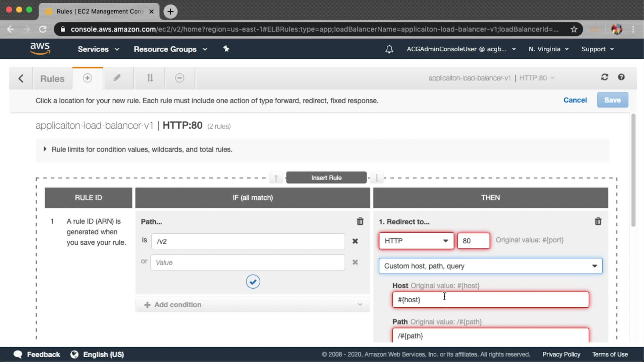
Task: Delete the Redirect action with trash icon
Action: click(x=598, y=222)
